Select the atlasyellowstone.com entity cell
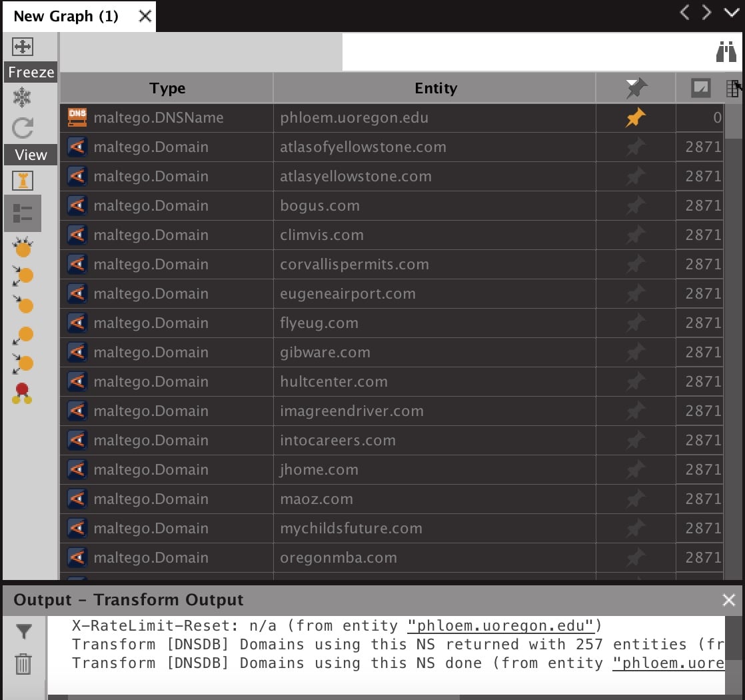Screen dimensions: 745x700 coord(434,176)
